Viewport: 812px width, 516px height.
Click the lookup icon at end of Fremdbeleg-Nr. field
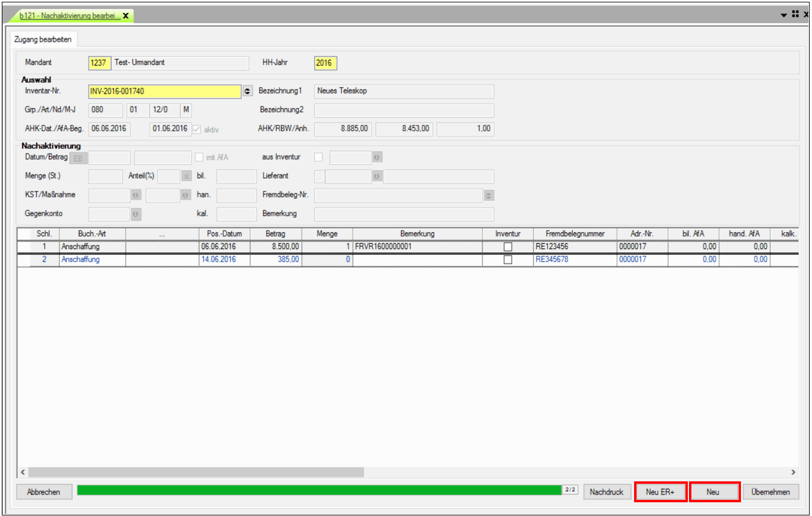[x=489, y=195]
